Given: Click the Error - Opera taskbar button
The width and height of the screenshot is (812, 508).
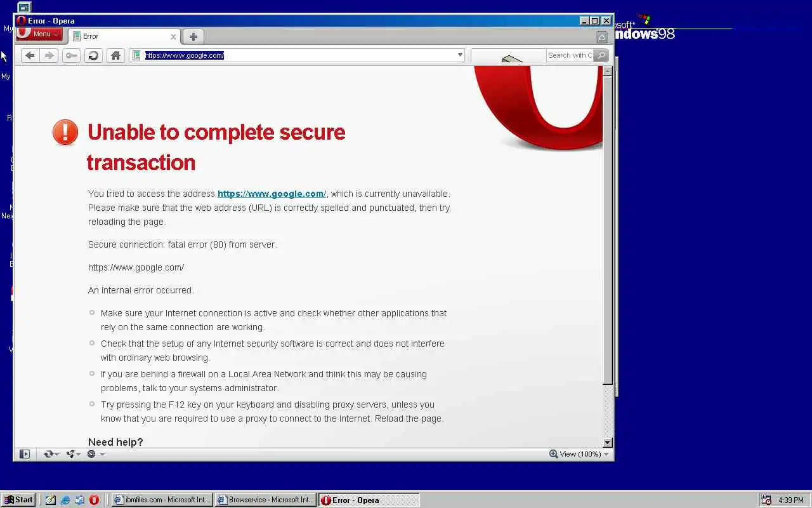Looking at the screenshot, I should coord(369,500).
